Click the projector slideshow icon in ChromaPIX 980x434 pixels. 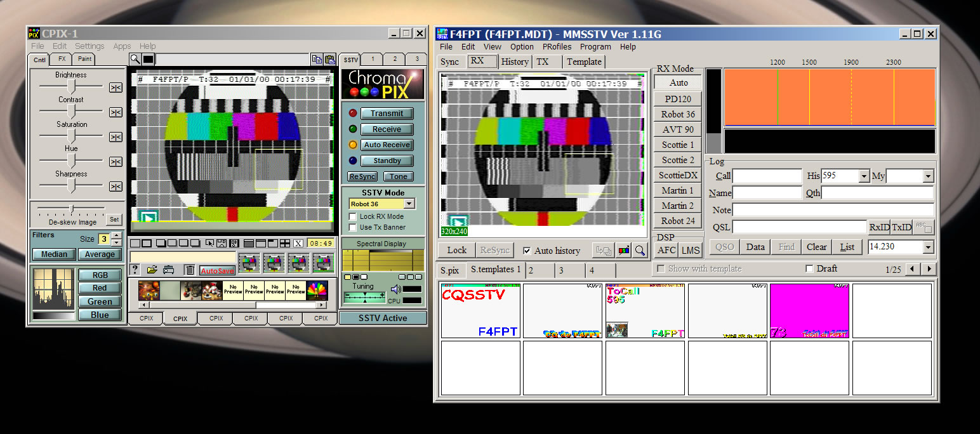tap(168, 270)
